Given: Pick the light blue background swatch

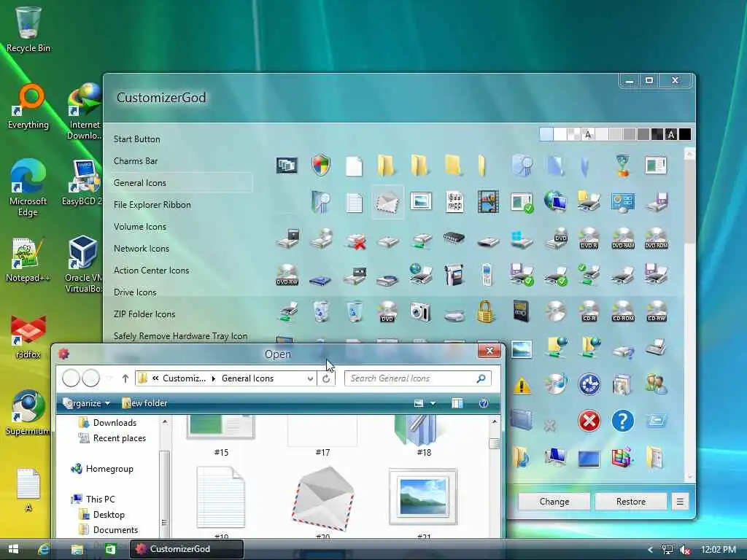Looking at the screenshot, I should [546, 135].
